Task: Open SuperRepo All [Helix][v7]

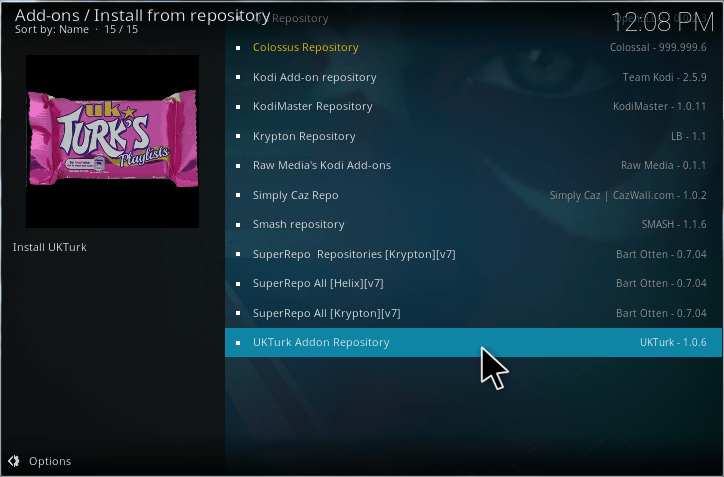Action: [x=473, y=284]
